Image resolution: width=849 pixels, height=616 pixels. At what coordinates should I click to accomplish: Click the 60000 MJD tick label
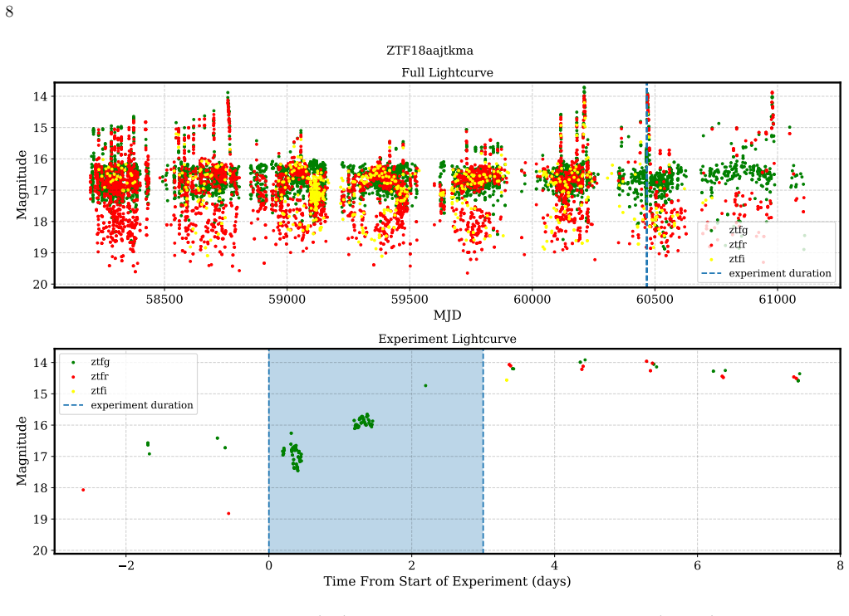click(532, 300)
